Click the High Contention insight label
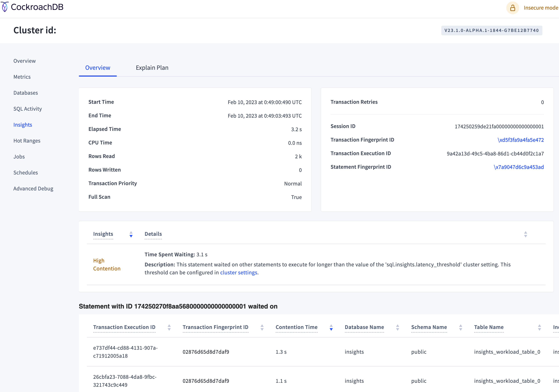The width and height of the screenshot is (559, 392). 107,265
